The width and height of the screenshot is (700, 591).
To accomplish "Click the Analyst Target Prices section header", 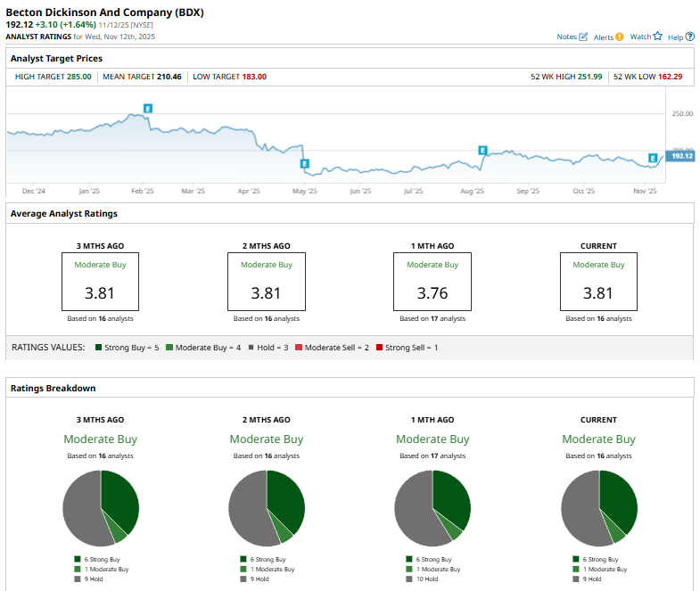I will [x=56, y=58].
